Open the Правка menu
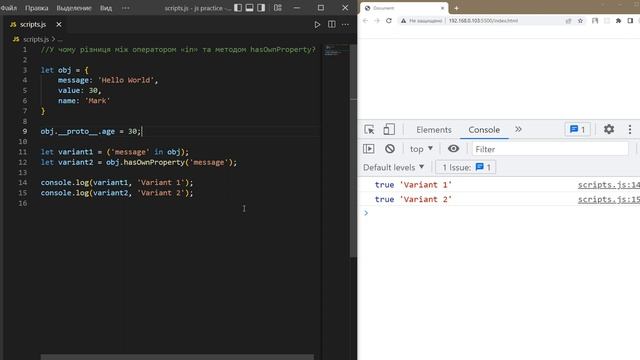640x360 pixels. coord(36,8)
